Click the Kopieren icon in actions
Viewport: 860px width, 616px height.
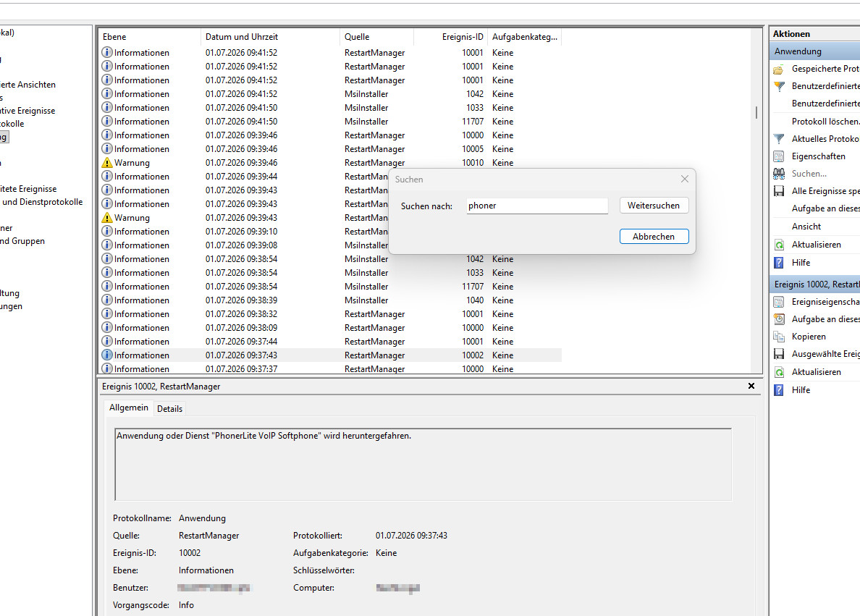point(778,337)
